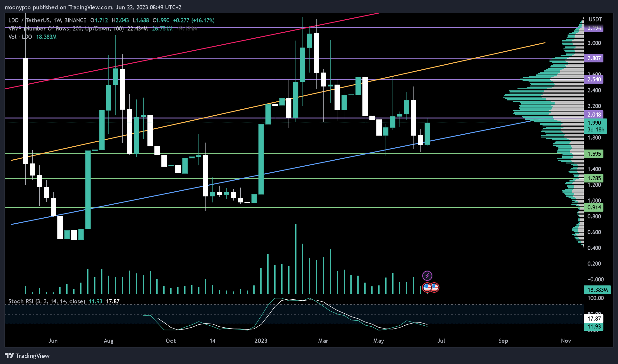Click the Jun label on time axis
618x364 pixels.
pos(53,341)
